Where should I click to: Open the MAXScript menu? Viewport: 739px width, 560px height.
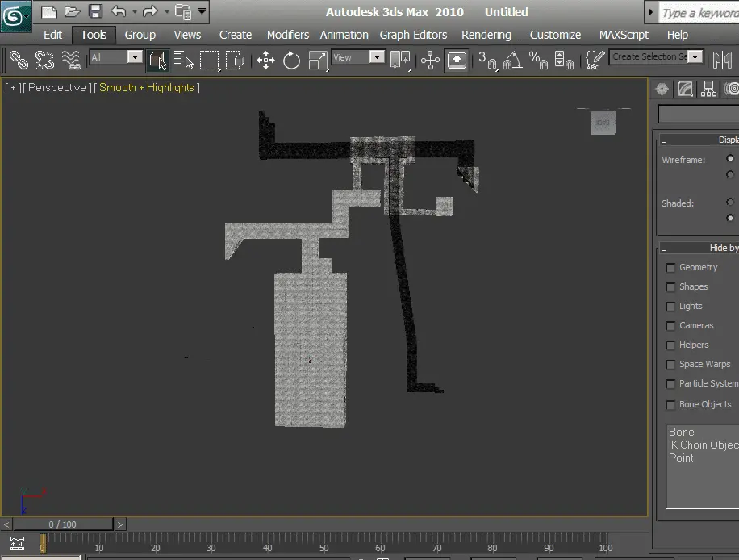coord(624,35)
